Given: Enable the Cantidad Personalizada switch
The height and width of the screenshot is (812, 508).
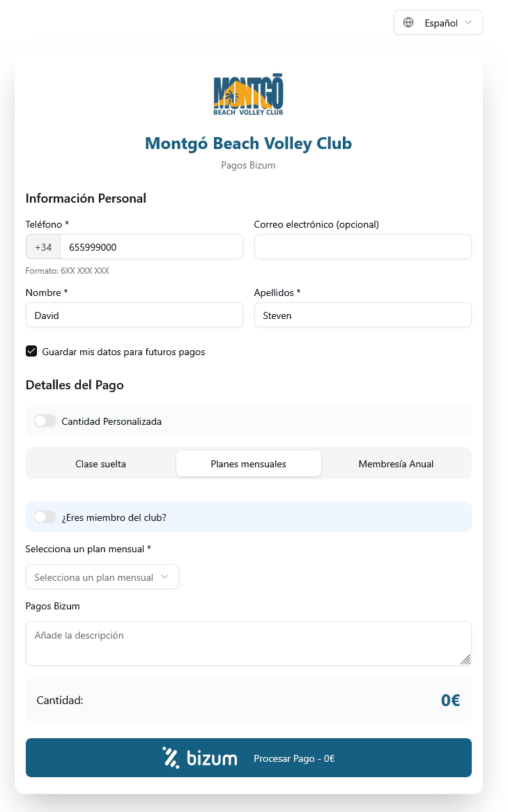Looking at the screenshot, I should coord(45,421).
